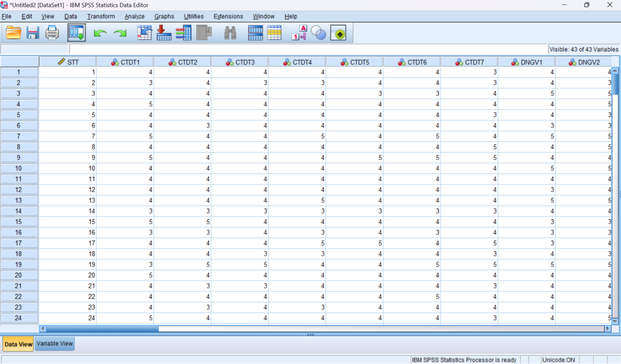This screenshot has height=364, width=621.
Task: Click 'IBM SPSS Statistics Processor is ready' status
Action: pos(464,360)
